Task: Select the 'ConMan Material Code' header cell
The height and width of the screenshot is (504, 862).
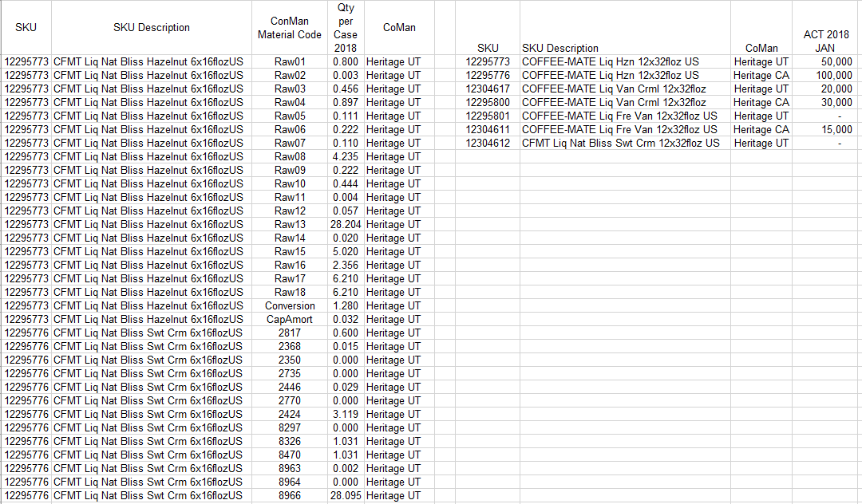Action: [290, 27]
